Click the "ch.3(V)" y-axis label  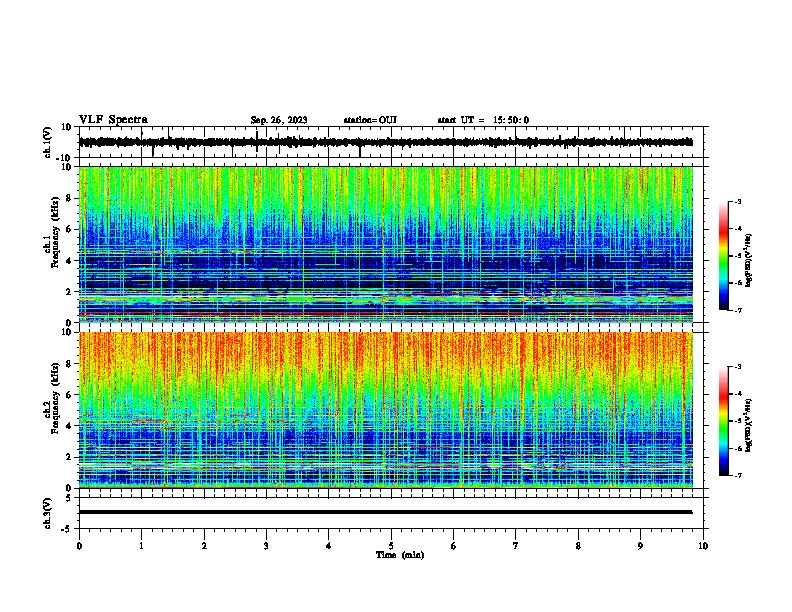tap(48, 513)
